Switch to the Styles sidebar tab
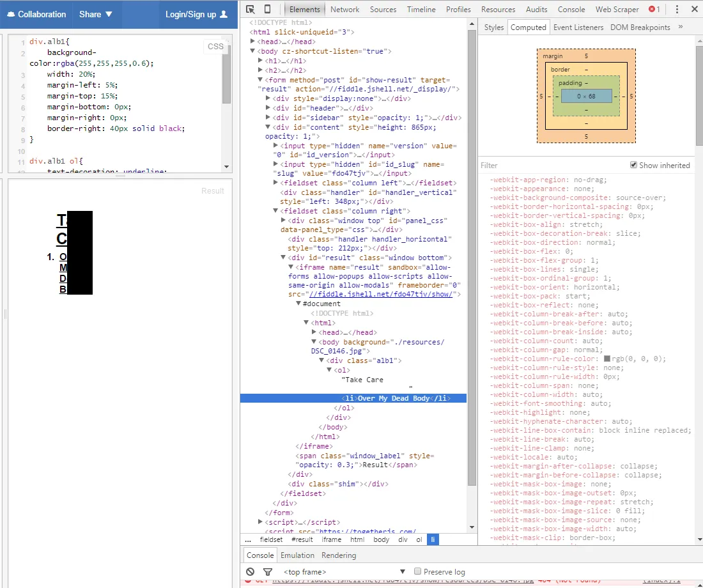The image size is (703, 588). 493,27
